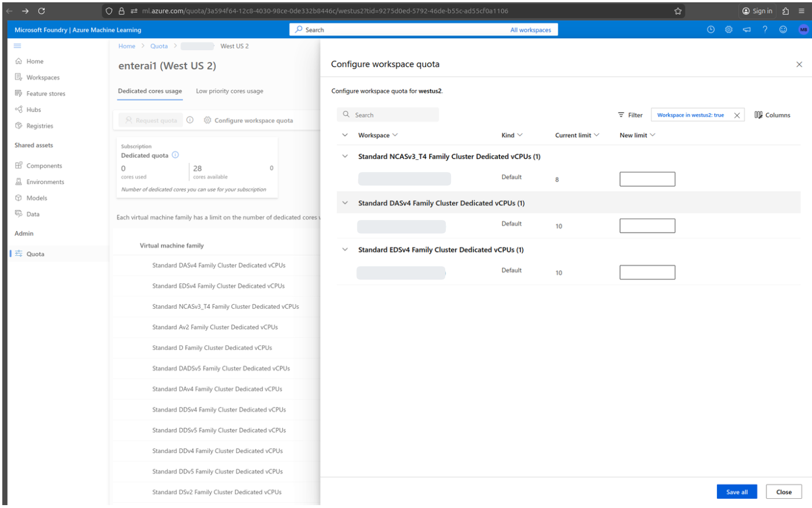Click the Quota breadcrumb link
Screen dimensions: 812x508
(159, 46)
